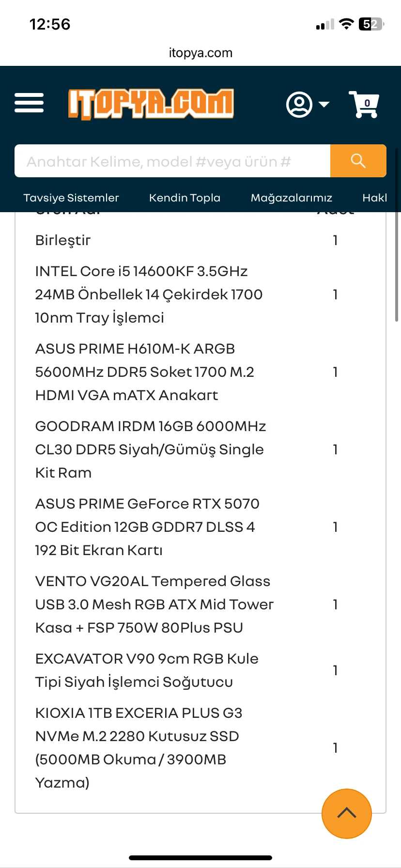The width and height of the screenshot is (401, 868).
Task: Click the Birleştir row
Action: [x=63, y=240]
